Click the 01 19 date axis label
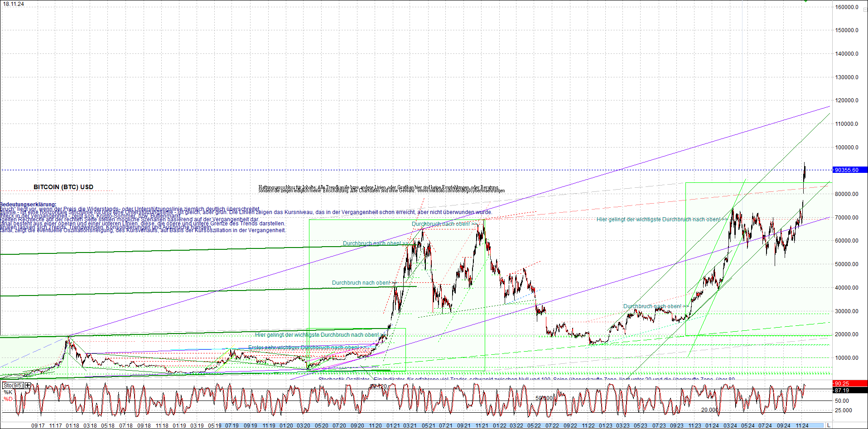 pos(179,426)
